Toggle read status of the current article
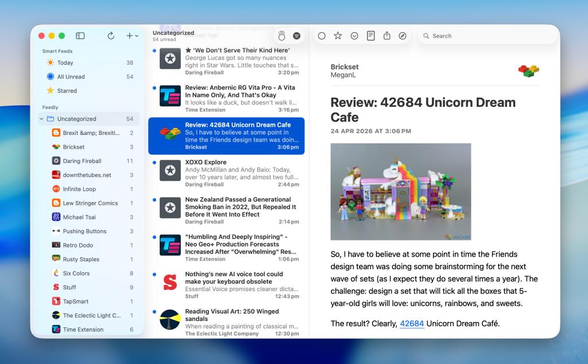 pyautogui.click(x=321, y=36)
